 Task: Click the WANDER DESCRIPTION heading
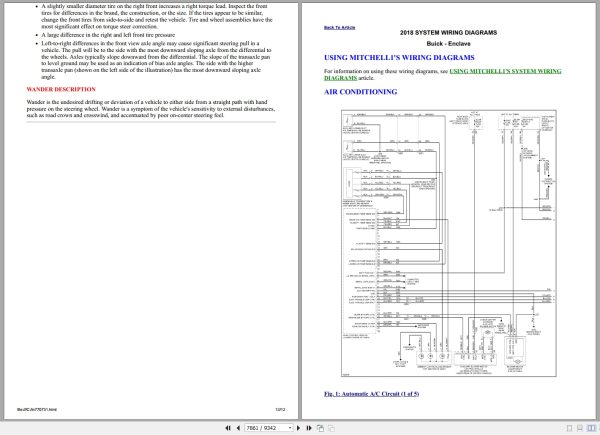pos(61,89)
